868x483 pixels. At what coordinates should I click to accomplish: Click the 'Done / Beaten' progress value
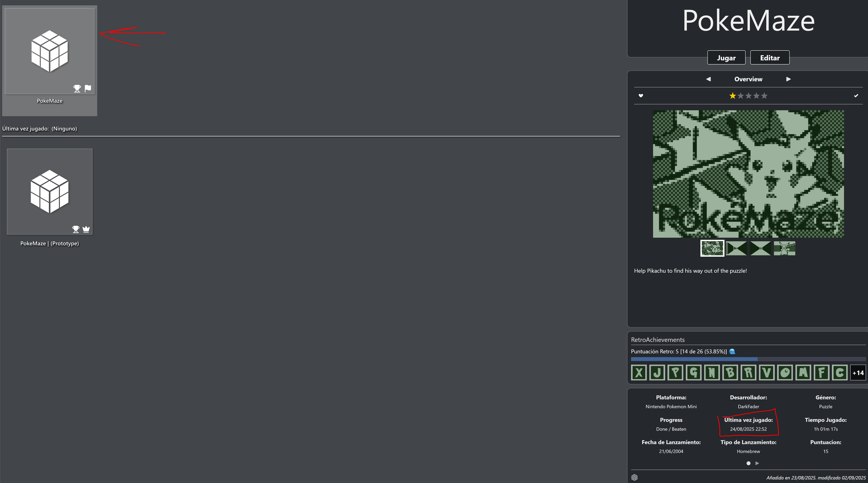[x=671, y=429]
